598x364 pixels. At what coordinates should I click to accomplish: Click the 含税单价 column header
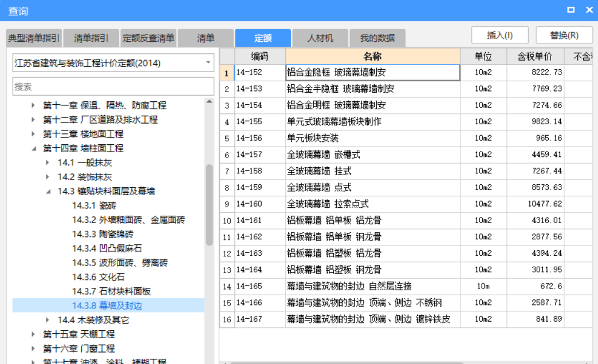[535, 57]
